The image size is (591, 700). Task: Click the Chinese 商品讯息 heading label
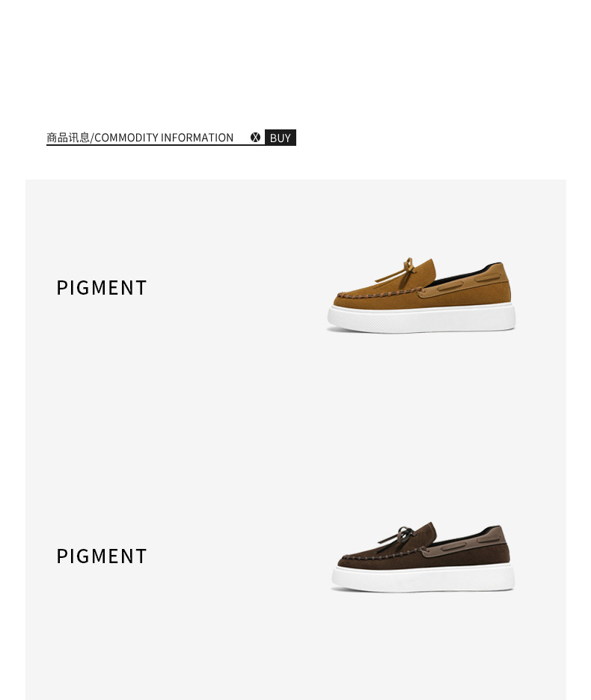click(x=68, y=138)
